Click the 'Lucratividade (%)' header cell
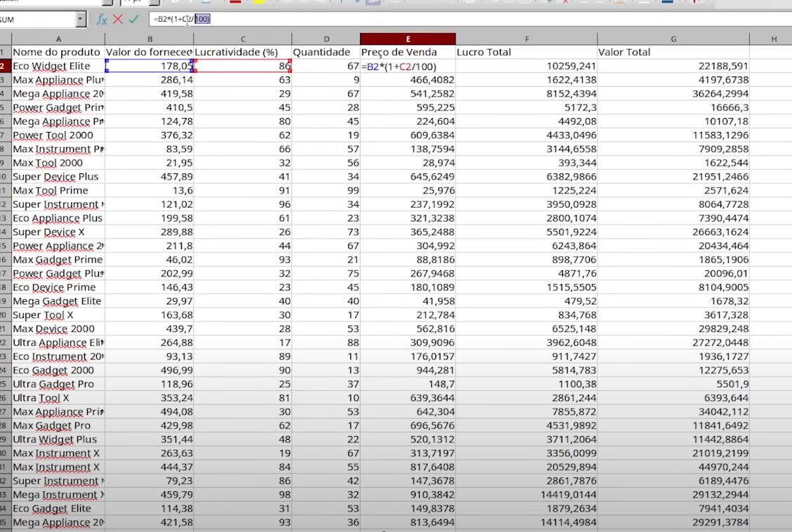The height and width of the screenshot is (532, 792). 242,52
